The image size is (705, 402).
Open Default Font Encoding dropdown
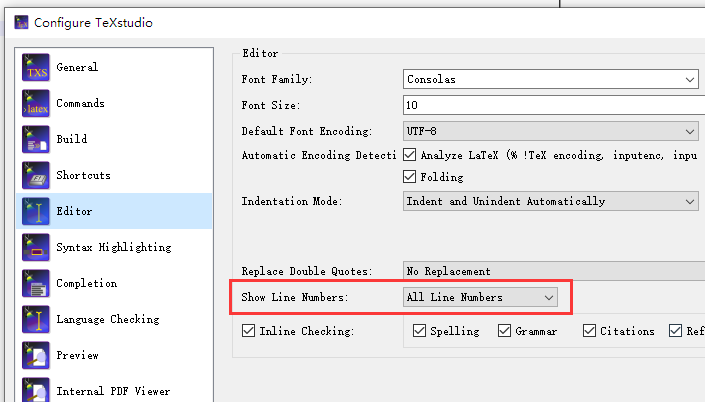[x=551, y=131]
